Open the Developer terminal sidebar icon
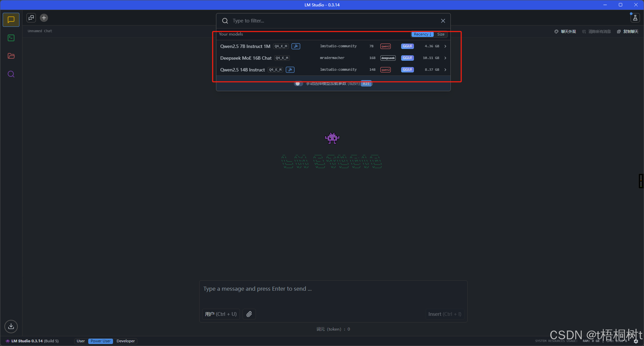This screenshot has width=644, height=346. coord(11,38)
